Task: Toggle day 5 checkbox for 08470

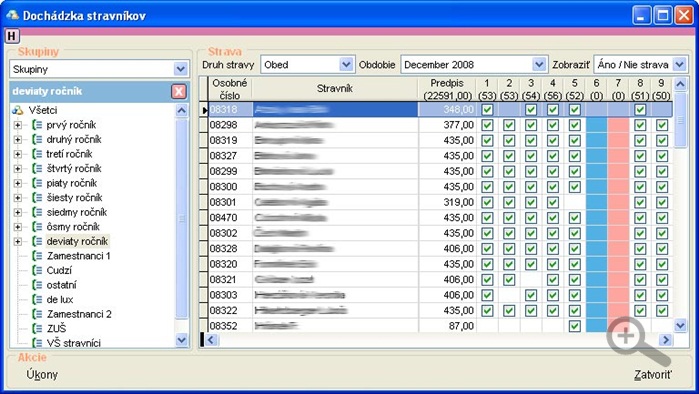Action: [575, 218]
